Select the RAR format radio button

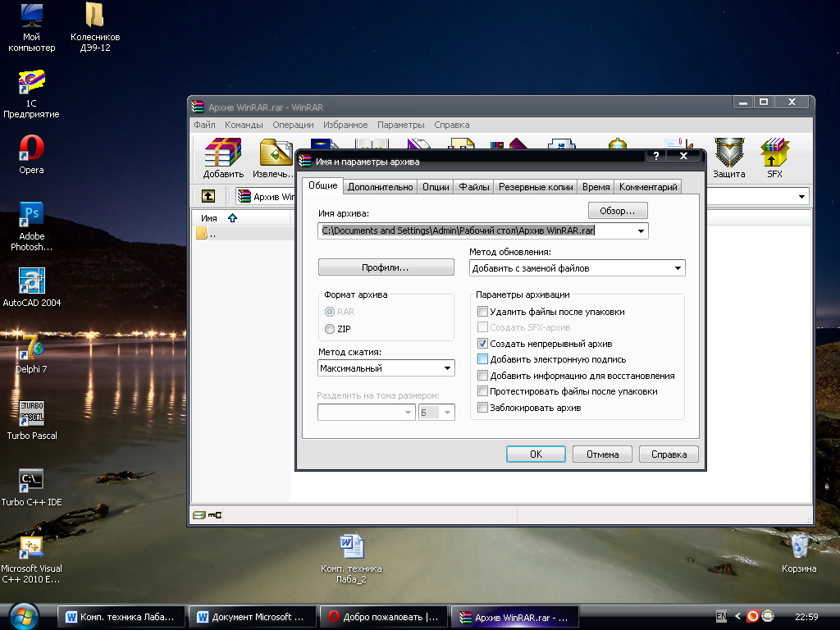tap(330, 312)
